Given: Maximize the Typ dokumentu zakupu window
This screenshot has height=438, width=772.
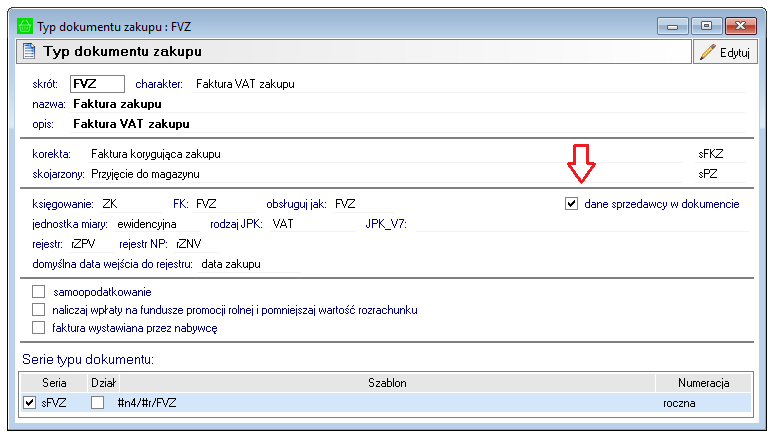Looking at the screenshot, I should pyautogui.click(x=706, y=24).
